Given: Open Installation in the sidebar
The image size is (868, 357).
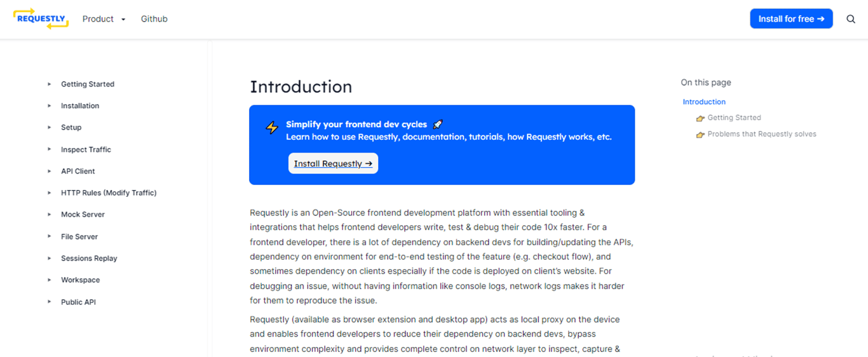Looking at the screenshot, I should coord(80,105).
